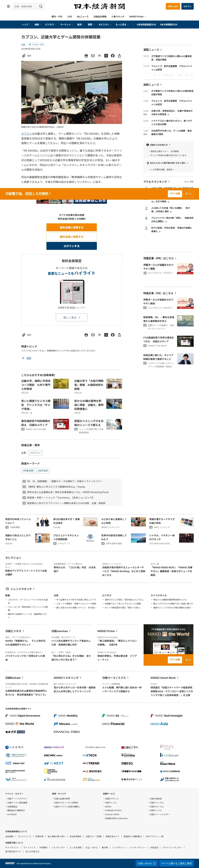Open the LIVE menu item
The image size is (199, 868).
point(69,17)
